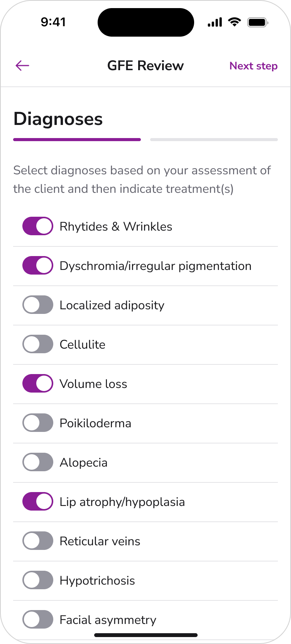This screenshot has width=291, height=644.
Task: Disable the Rhytides & Wrinkles toggle
Action: tap(38, 226)
